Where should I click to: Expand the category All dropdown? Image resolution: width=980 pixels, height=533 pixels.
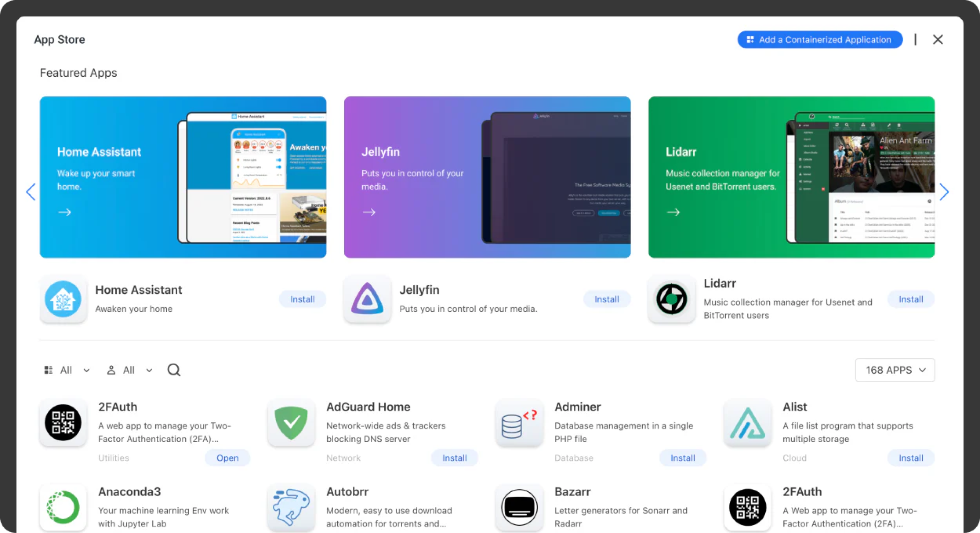tap(67, 370)
